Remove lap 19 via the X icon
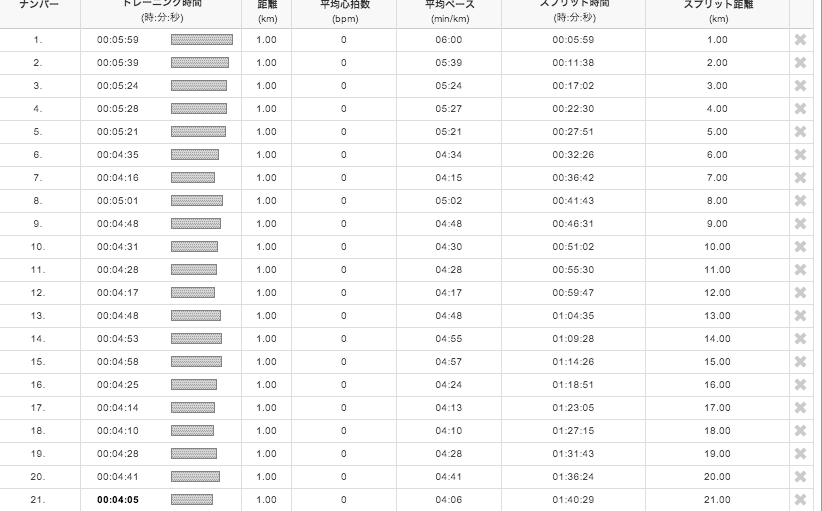The width and height of the screenshot is (822, 511). pyautogui.click(x=800, y=454)
